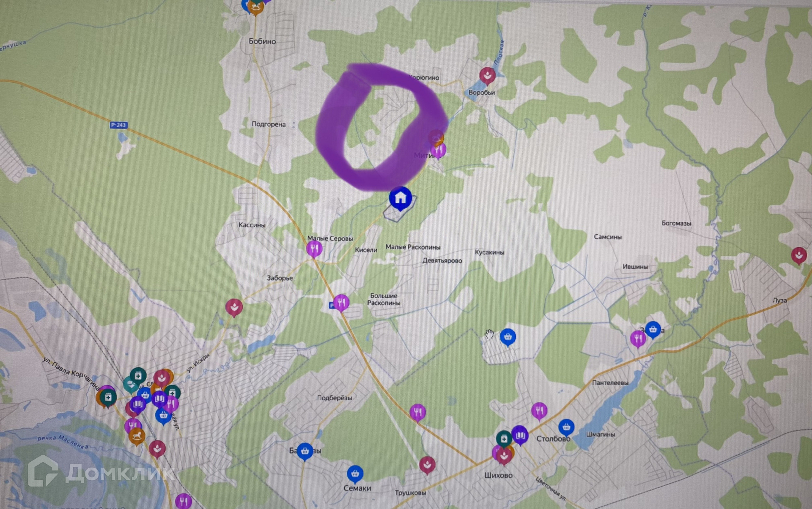This screenshot has height=509, width=812.
Task: Click the purple library pin near Столбово
Action: pos(520,435)
